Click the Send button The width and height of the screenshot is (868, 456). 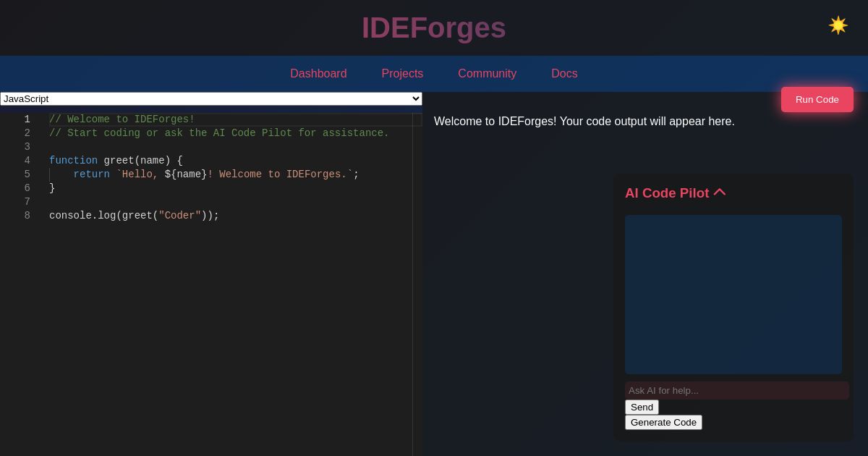point(642,407)
